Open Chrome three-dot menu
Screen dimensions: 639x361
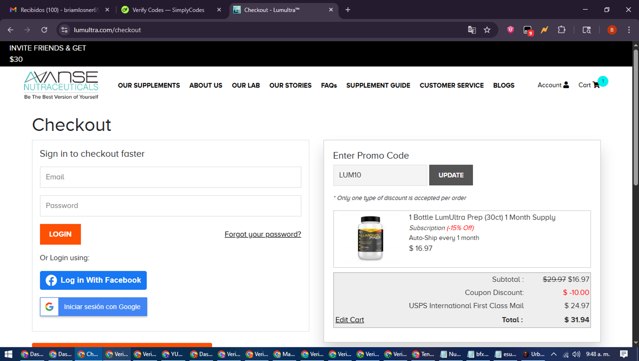(x=629, y=30)
